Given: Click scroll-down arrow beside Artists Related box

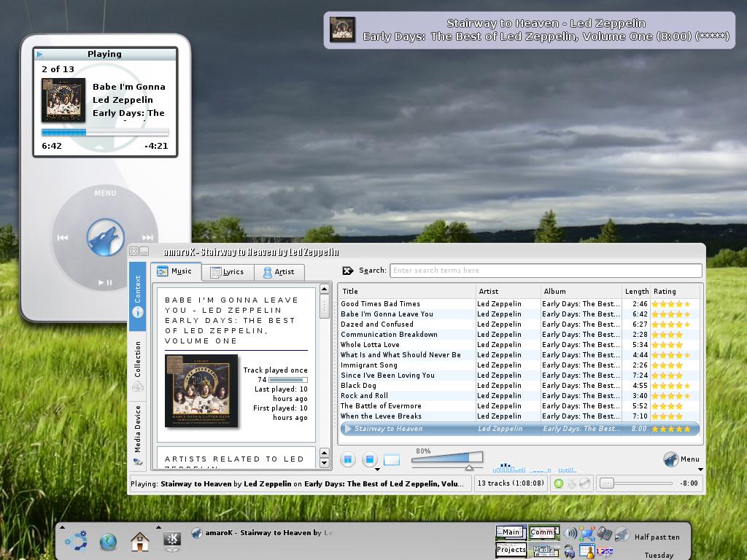Looking at the screenshot, I should (x=325, y=463).
